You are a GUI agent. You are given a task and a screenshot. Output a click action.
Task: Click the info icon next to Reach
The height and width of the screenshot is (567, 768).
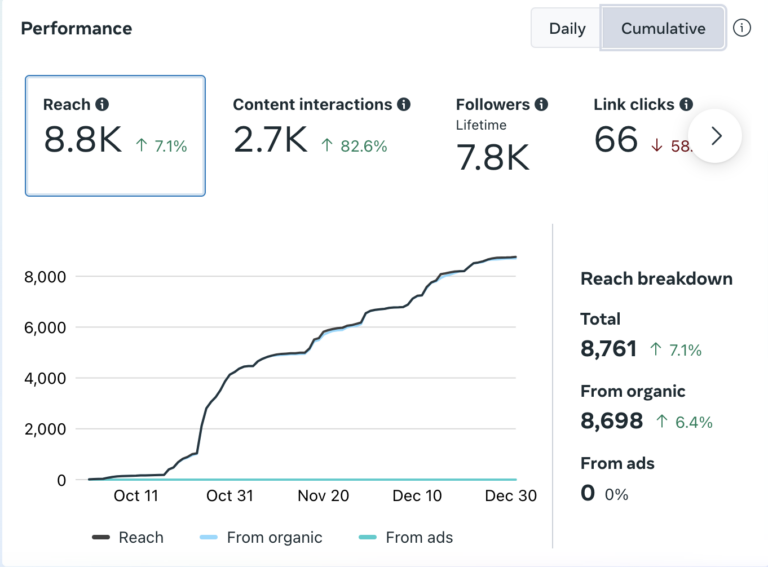click(x=102, y=104)
